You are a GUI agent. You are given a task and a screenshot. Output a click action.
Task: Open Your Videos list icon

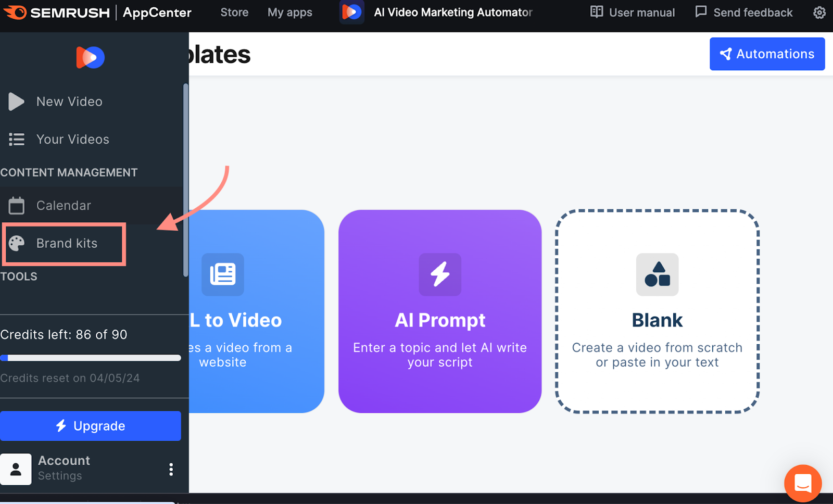point(16,139)
